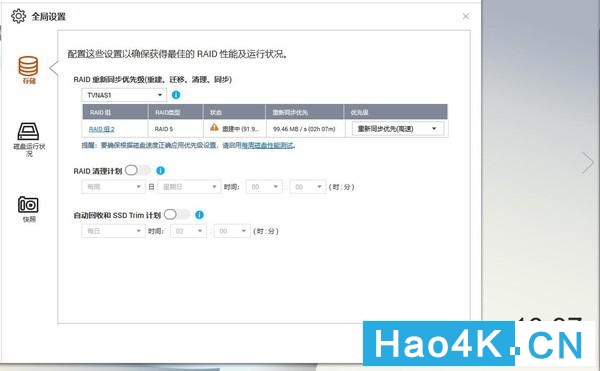Show info for the TVNAS1 dropdown

(176, 94)
